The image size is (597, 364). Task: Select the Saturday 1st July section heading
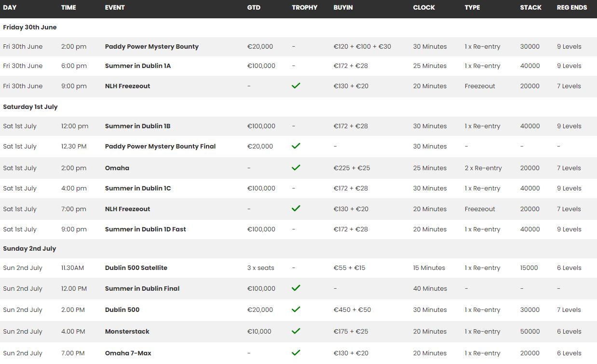pos(30,107)
